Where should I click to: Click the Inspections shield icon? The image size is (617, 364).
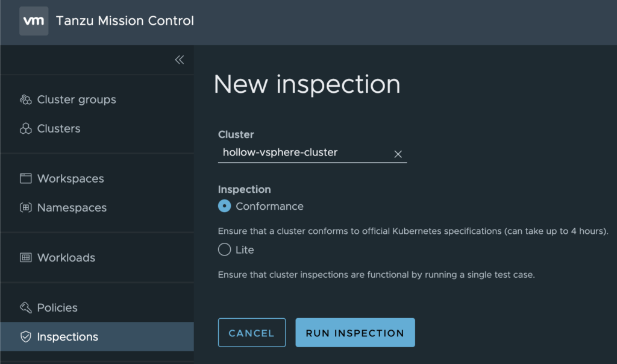pyautogui.click(x=26, y=337)
